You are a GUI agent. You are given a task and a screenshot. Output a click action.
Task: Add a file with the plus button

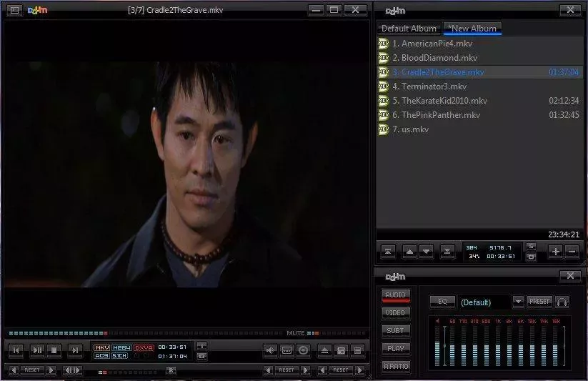point(554,251)
